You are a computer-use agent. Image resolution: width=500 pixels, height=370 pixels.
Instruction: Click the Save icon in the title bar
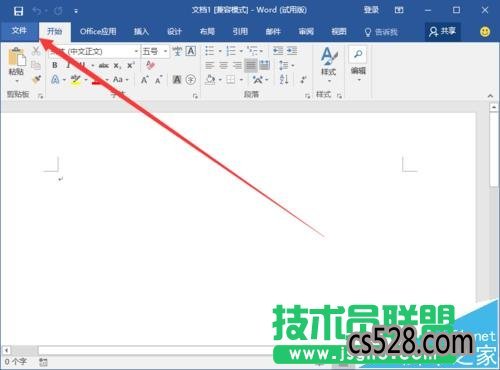pos(18,11)
